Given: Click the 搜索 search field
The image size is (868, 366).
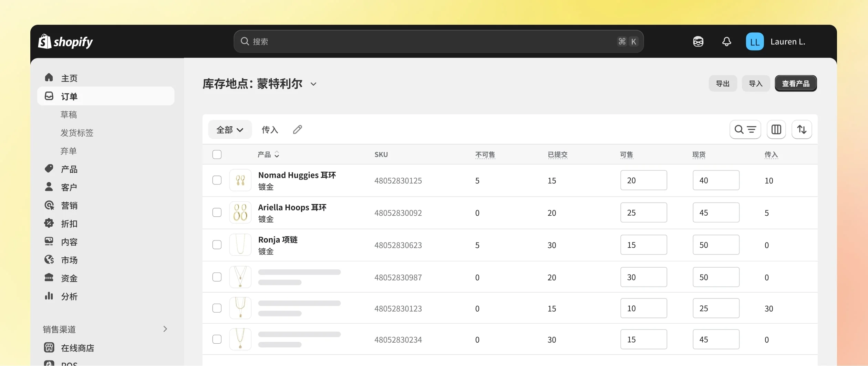Looking at the screenshot, I should (x=438, y=42).
